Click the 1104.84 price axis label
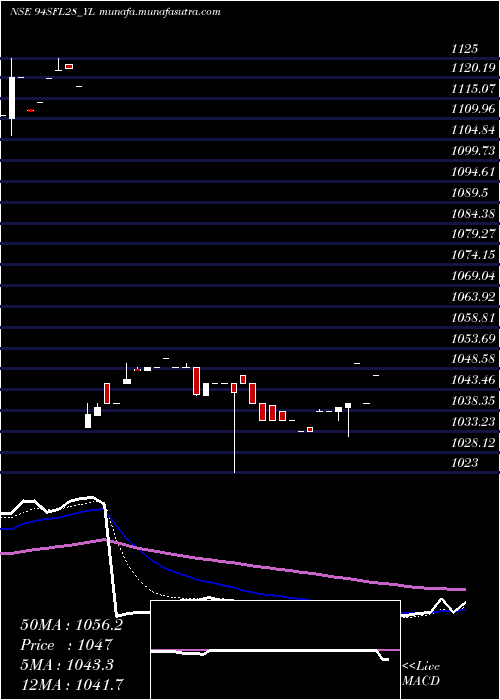The width and height of the screenshot is (500, 700). pyautogui.click(x=473, y=130)
